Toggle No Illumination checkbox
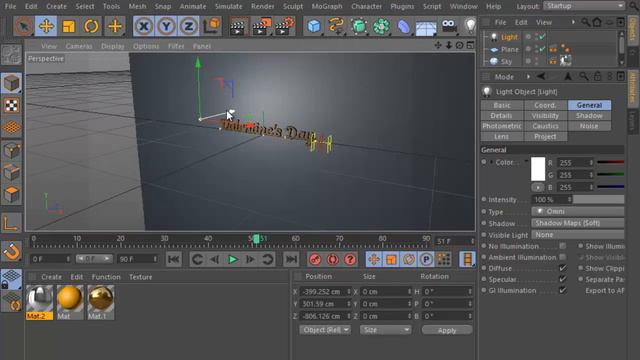The width and height of the screenshot is (640, 360). [562, 246]
